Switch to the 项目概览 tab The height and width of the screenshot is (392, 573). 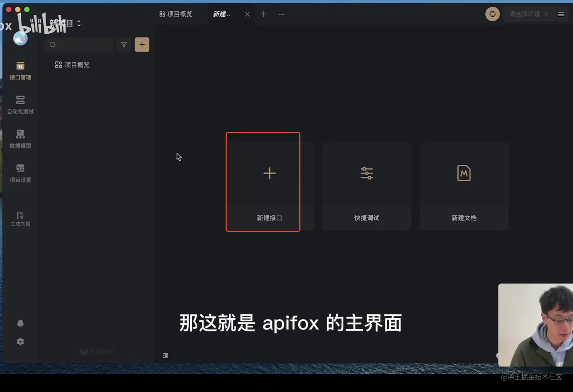(176, 14)
